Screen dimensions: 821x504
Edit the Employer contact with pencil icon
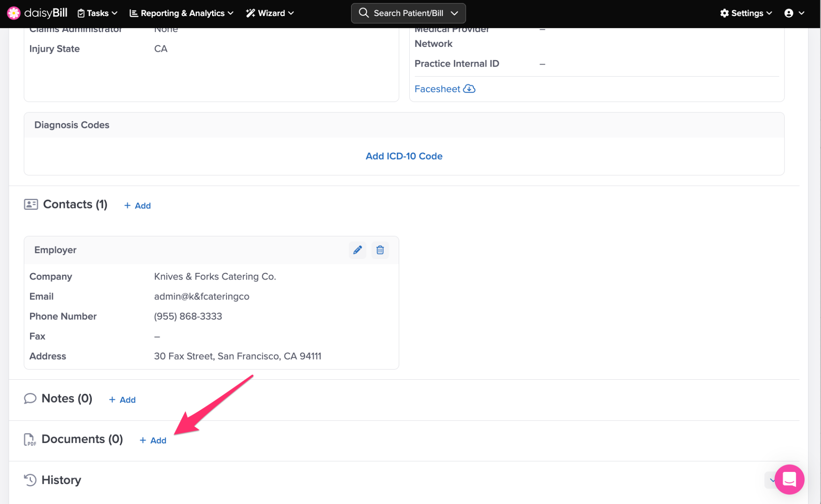point(357,250)
